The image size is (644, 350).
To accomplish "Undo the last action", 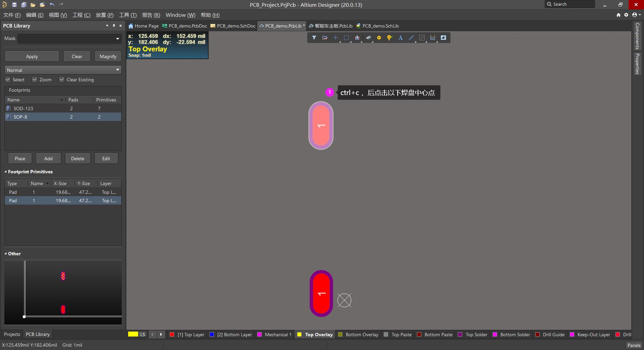I will coord(52,5).
